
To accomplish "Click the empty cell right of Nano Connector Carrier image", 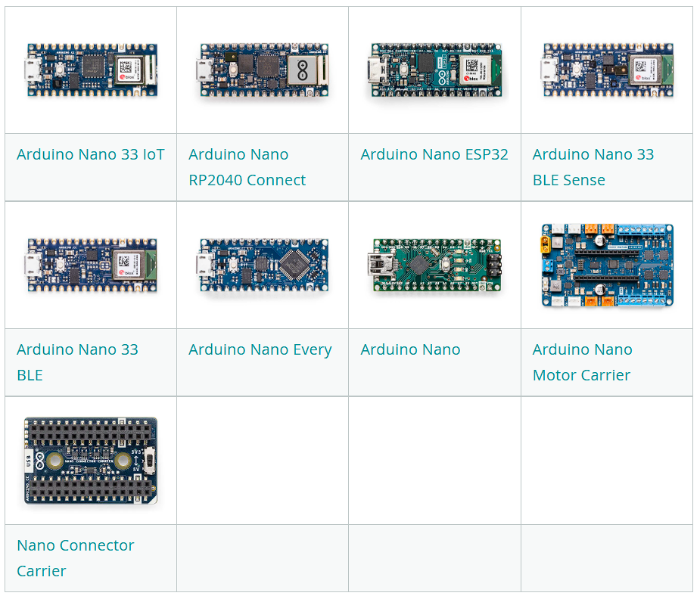I will pyautogui.click(x=263, y=460).
